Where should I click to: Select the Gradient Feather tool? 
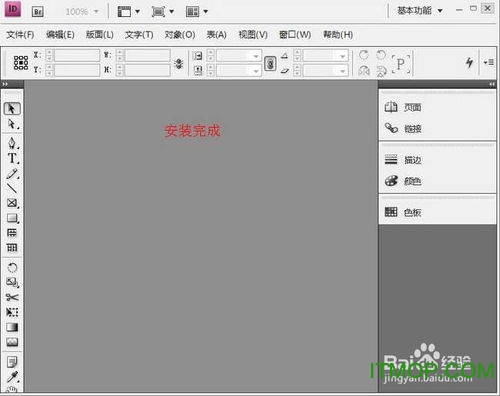[12, 342]
